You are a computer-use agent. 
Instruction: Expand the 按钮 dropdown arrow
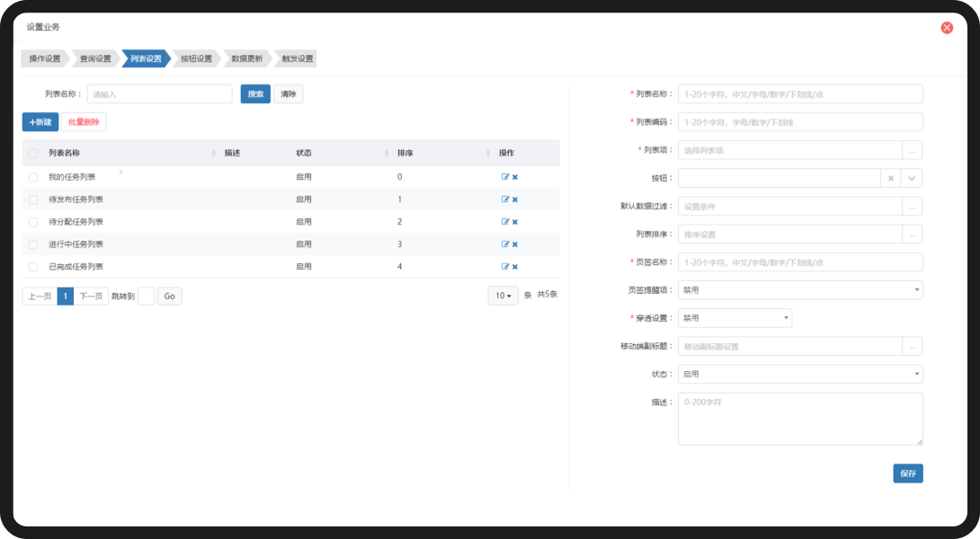912,178
